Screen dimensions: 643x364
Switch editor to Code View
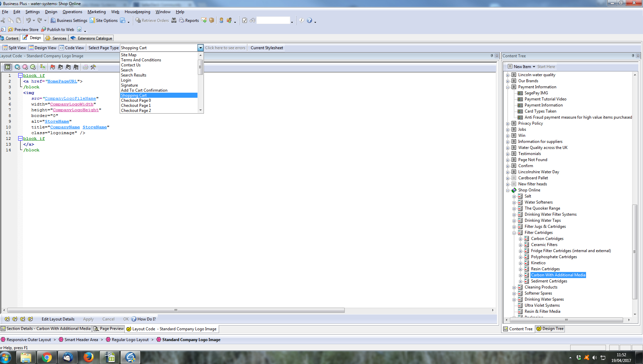[71, 48]
